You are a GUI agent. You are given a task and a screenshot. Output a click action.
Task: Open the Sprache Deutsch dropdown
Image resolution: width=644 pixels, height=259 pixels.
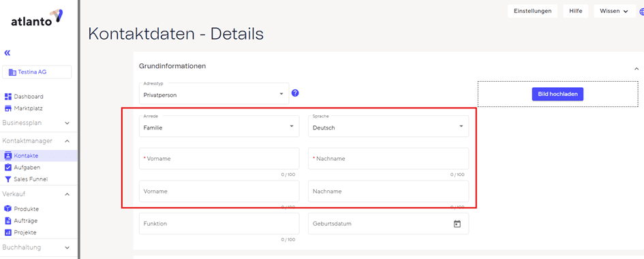(388, 126)
